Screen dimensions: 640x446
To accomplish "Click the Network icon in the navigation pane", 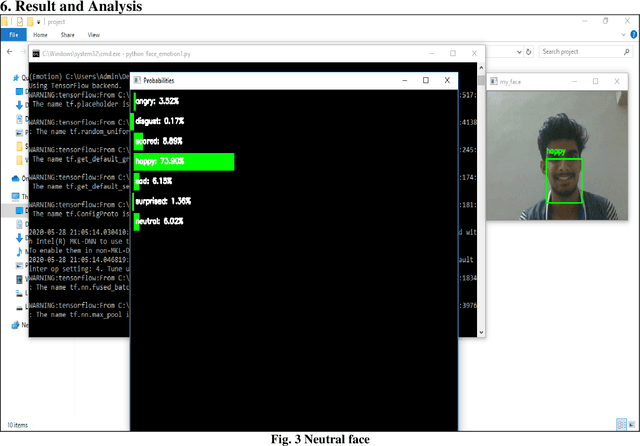I will (x=16, y=325).
